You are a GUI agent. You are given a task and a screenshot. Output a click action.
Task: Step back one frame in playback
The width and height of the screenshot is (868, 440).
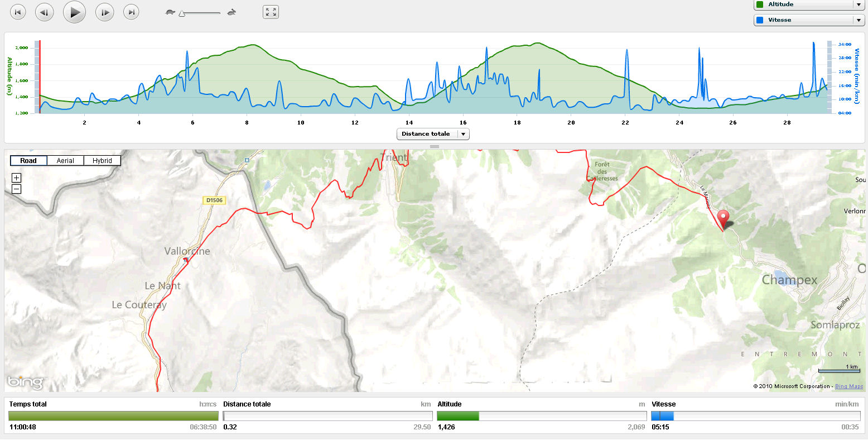45,12
